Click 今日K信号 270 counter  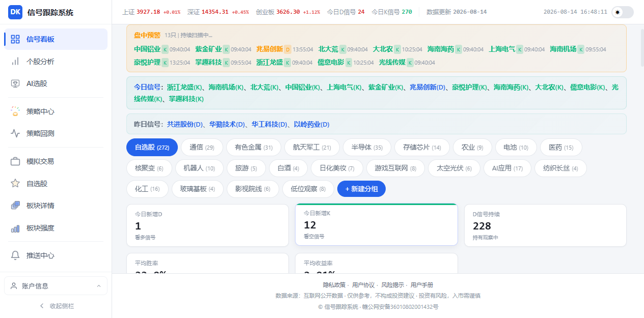point(392,12)
